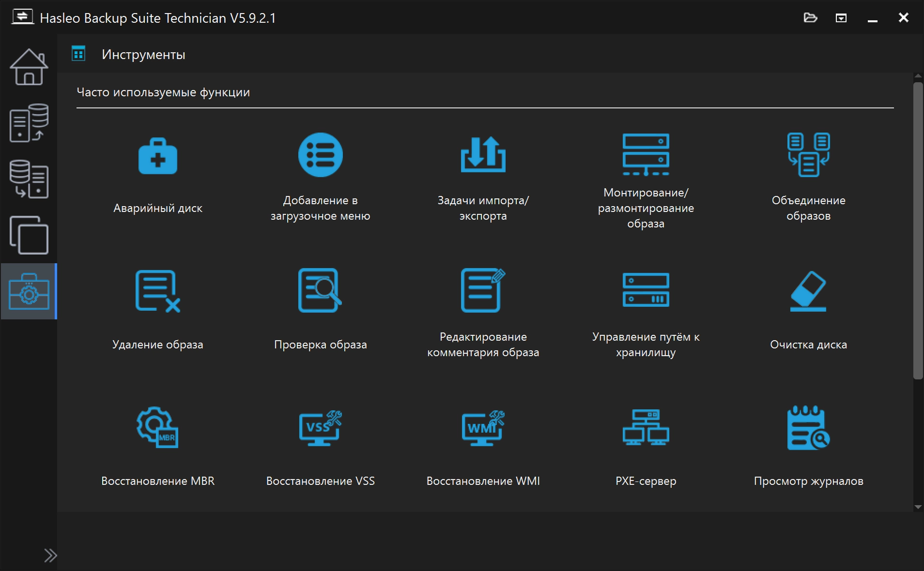Screen dimensions: 924x571
Task: Open the Просмотр журналов log icon
Action: 808,427
